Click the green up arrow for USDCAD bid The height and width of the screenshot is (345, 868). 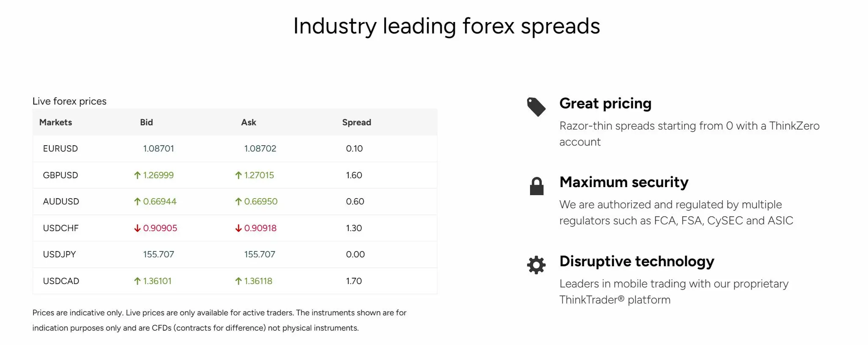[x=137, y=281]
